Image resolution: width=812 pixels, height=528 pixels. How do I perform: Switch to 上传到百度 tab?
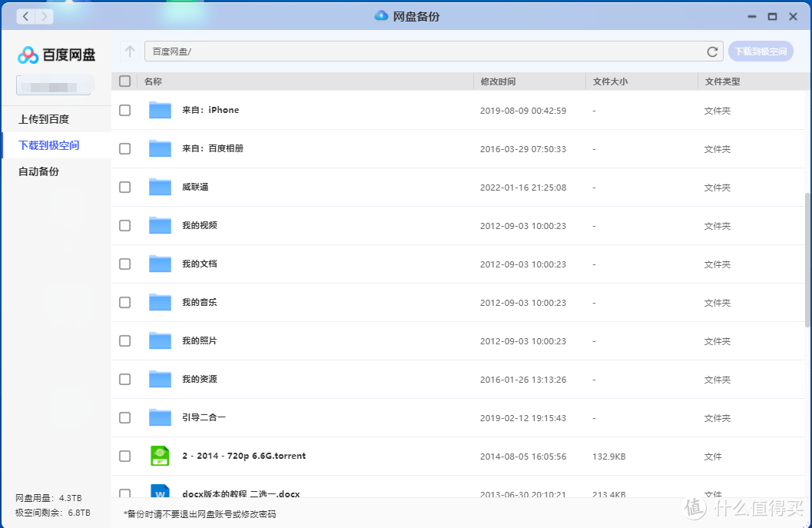point(44,119)
